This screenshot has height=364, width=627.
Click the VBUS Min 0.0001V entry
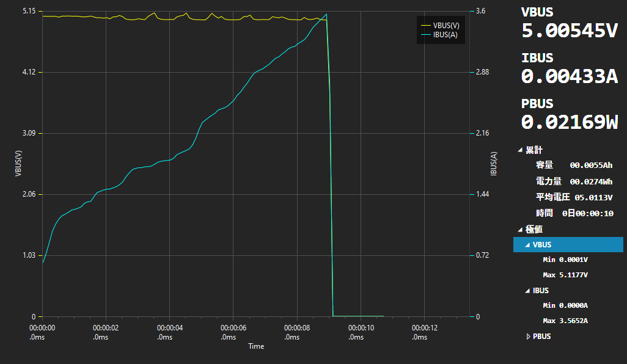pos(565,260)
